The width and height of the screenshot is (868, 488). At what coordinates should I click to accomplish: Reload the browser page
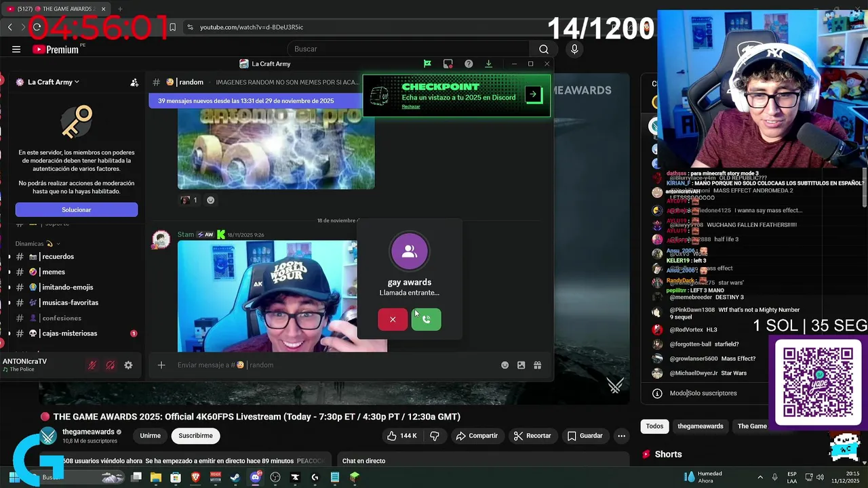[37, 27]
